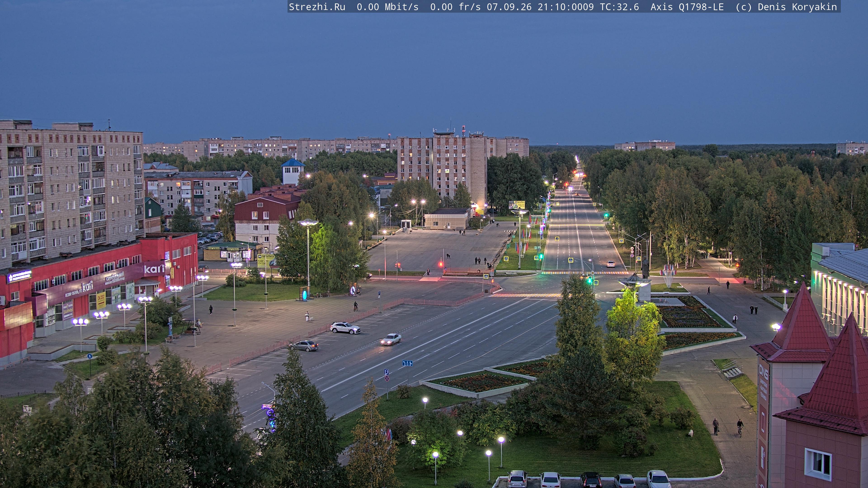The width and height of the screenshot is (868, 488).
Task: Click the green traffic light at the intersection center
Action: pos(590,280)
